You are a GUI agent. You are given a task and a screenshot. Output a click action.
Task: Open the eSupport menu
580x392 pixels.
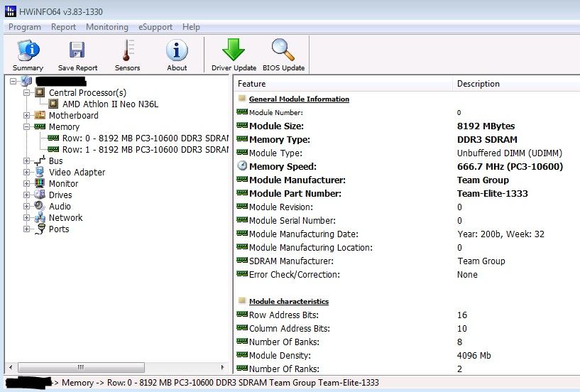pos(155,27)
